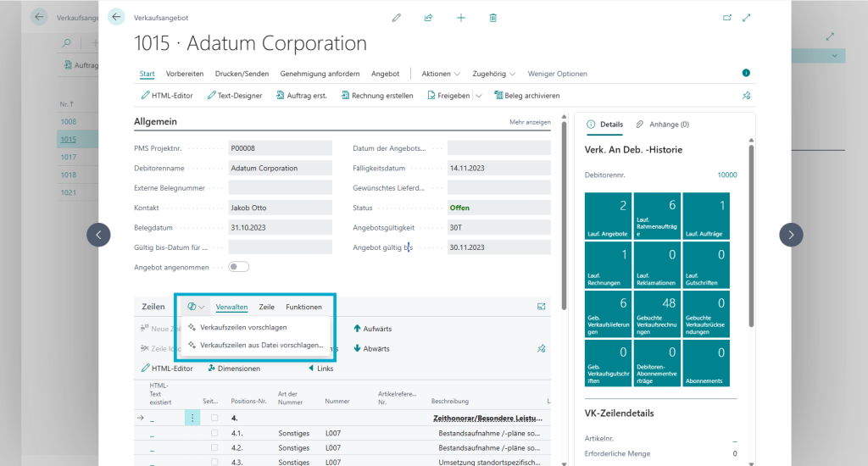This screenshot has height=466, width=868.
Task: Go to previous record arrow
Action: click(98, 235)
